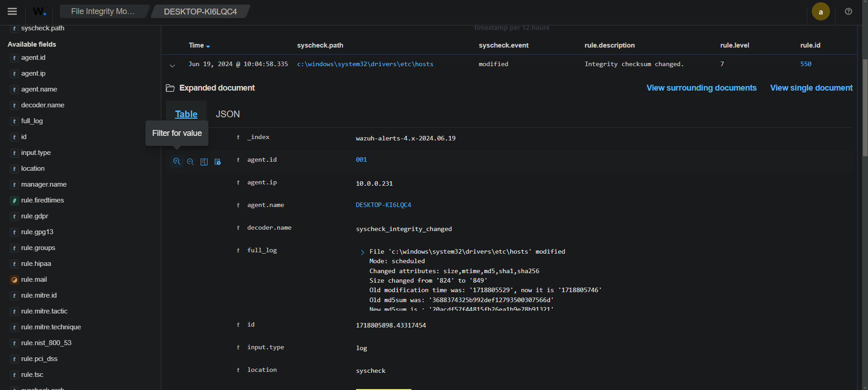The image size is (868, 390).
Task: Open DESKTOP-KI6LQC4 agent name link
Action: pos(383,205)
